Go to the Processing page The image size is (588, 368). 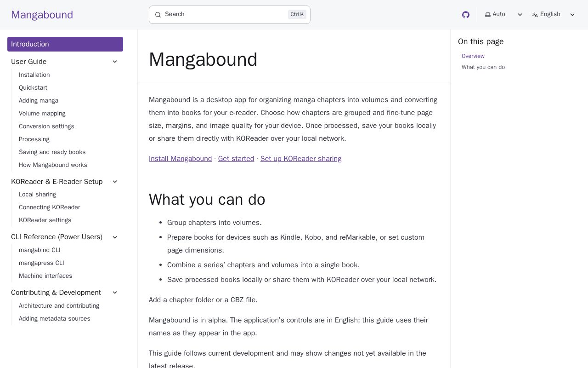click(x=34, y=139)
